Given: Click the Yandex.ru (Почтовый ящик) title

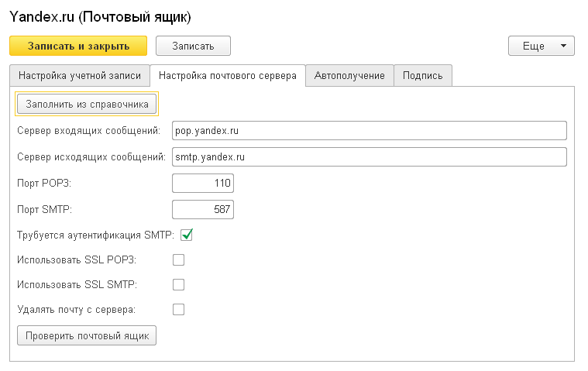Looking at the screenshot, I should tap(100, 17).
